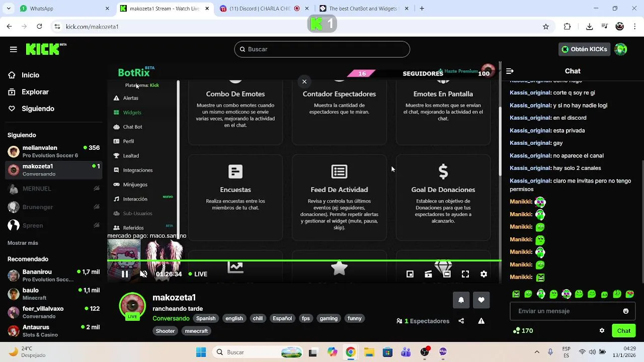Click the Spanish tag
644x362 pixels.
pyautogui.click(x=206, y=318)
